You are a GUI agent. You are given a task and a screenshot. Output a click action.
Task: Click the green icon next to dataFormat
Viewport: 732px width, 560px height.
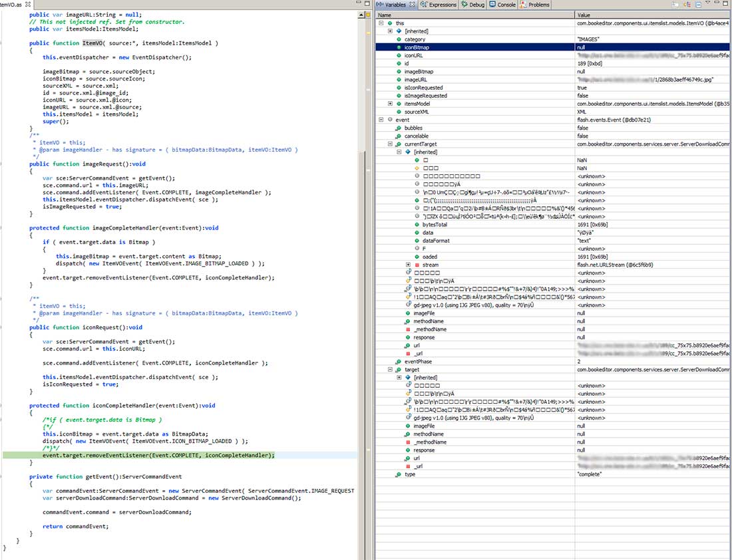(x=417, y=240)
